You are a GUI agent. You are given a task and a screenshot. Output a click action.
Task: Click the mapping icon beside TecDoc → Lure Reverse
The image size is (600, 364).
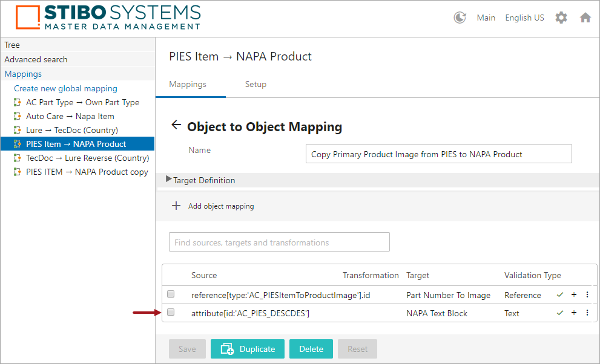point(17,158)
